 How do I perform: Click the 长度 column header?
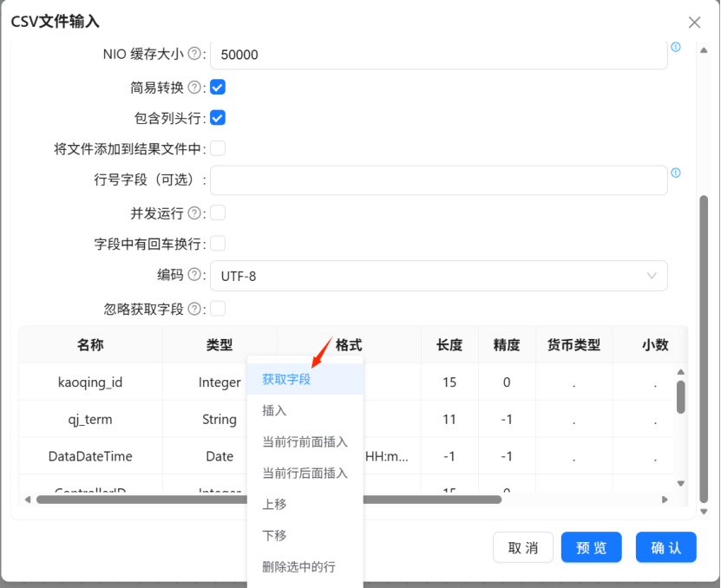(449, 345)
